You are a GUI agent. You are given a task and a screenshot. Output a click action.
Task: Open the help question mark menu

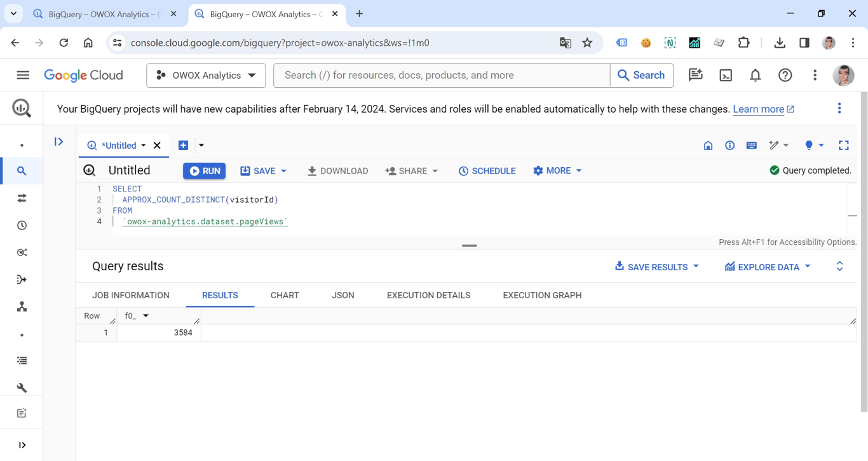pos(785,75)
